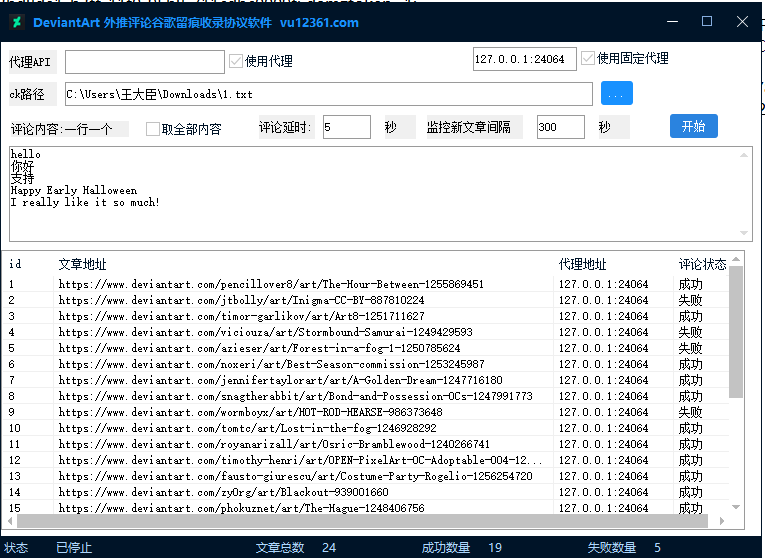The image size is (765, 558).
Task: Select the Lost-in-the-fog URL row
Action: tap(366, 428)
